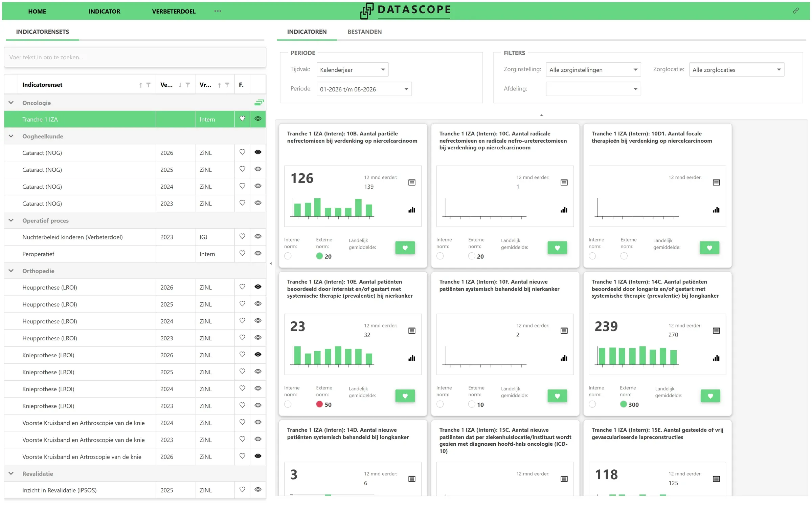Select the INDICATORENSETS tab

click(x=43, y=32)
